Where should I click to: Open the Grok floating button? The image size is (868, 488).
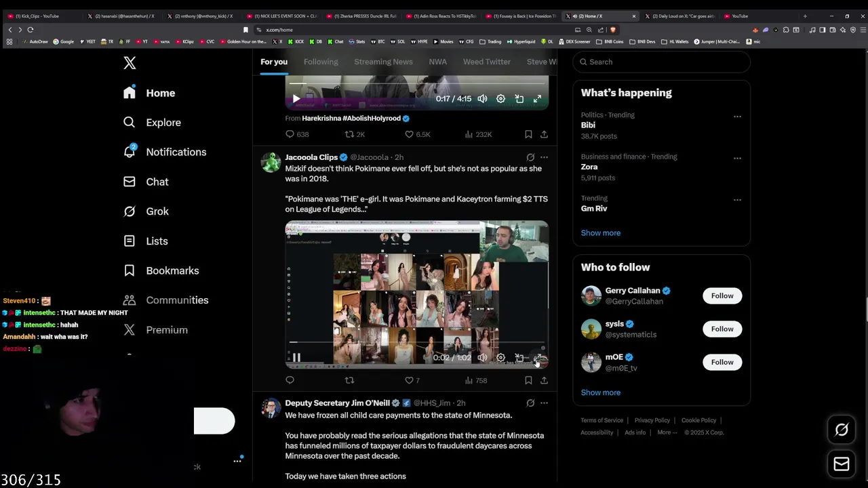coord(842,430)
